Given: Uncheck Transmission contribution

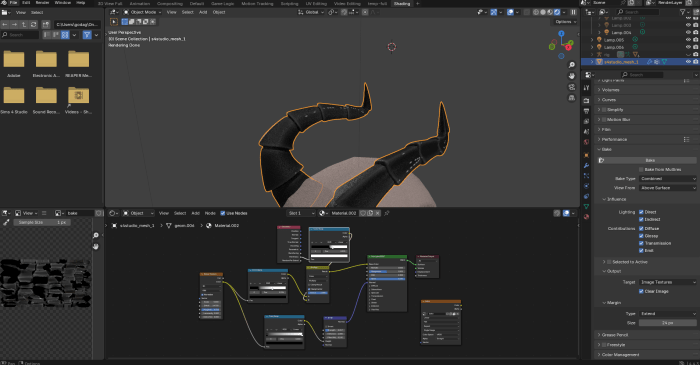Looking at the screenshot, I should tap(641, 243).
